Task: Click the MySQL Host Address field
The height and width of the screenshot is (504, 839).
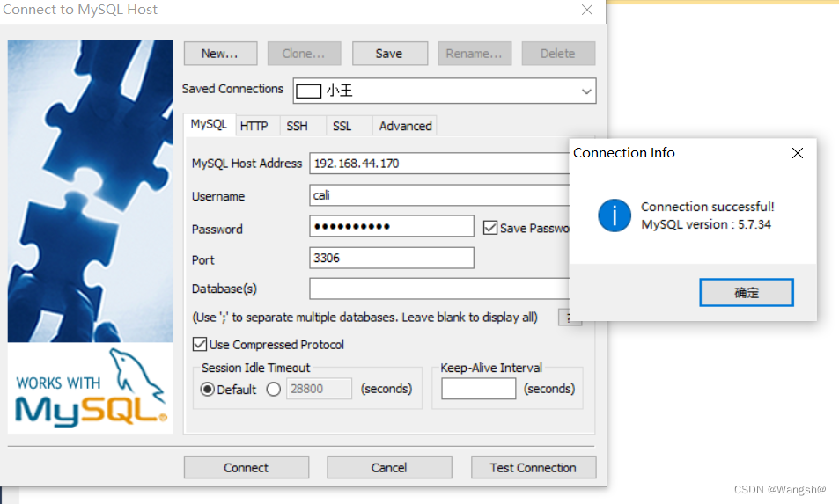Action: (x=439, y=164)
